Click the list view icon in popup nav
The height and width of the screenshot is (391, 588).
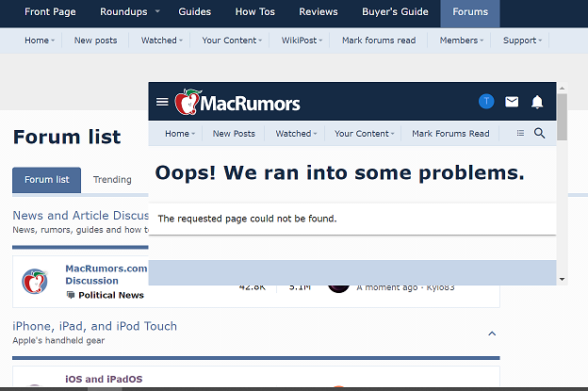pyautogui.click(x=520, y=133)
